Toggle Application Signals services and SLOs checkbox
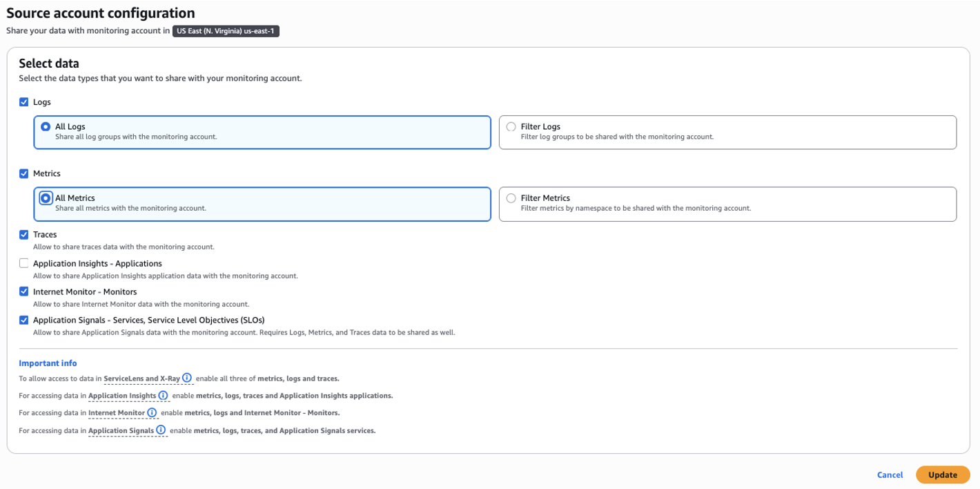The height and width of the screenshot is (489, 980). [x=24, y=320]
